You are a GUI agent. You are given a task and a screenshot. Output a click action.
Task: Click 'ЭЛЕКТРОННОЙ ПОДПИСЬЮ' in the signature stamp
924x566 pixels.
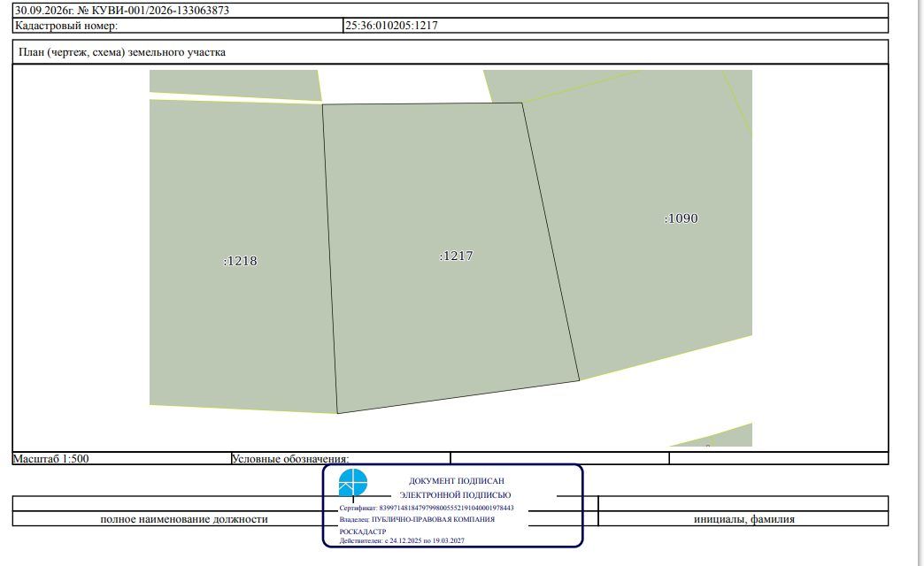point(456,494)
